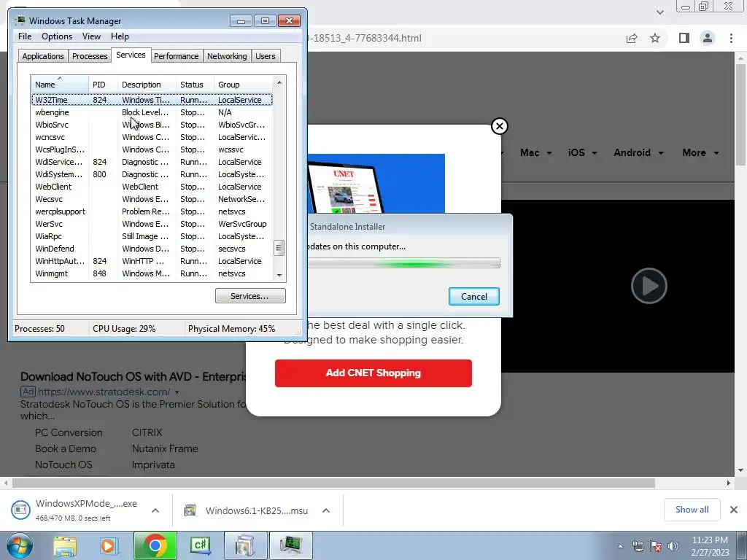Open Windows Explorer folder icon in taskbar
This screenshot has height=560, width=747.
coord(65,546)
